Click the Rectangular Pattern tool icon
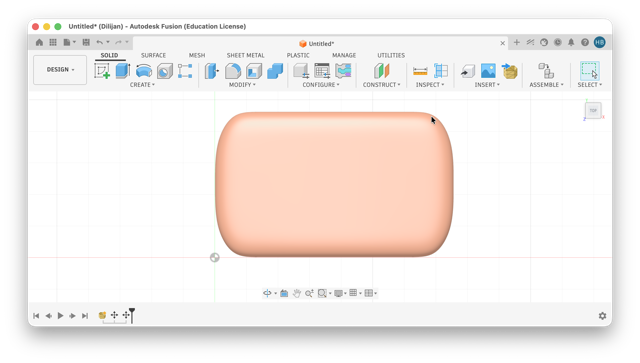Image resolution: width=640 pixels, height=363 pixels. [185, 71]
